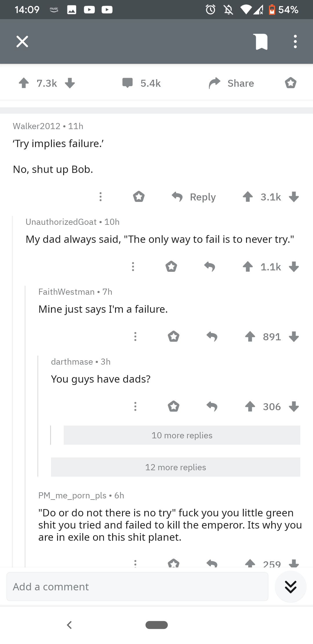Image resolution: width=313 pixels, height=644 pixels.
Task: Tap the Add a comment field
Action: pos(137,587)
